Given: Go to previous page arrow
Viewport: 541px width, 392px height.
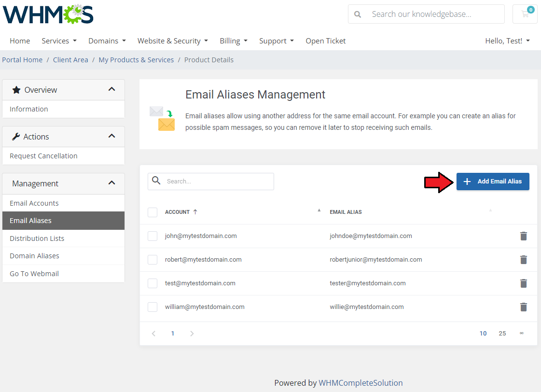Looking at the screenshot, I should (x=154, y=333).
